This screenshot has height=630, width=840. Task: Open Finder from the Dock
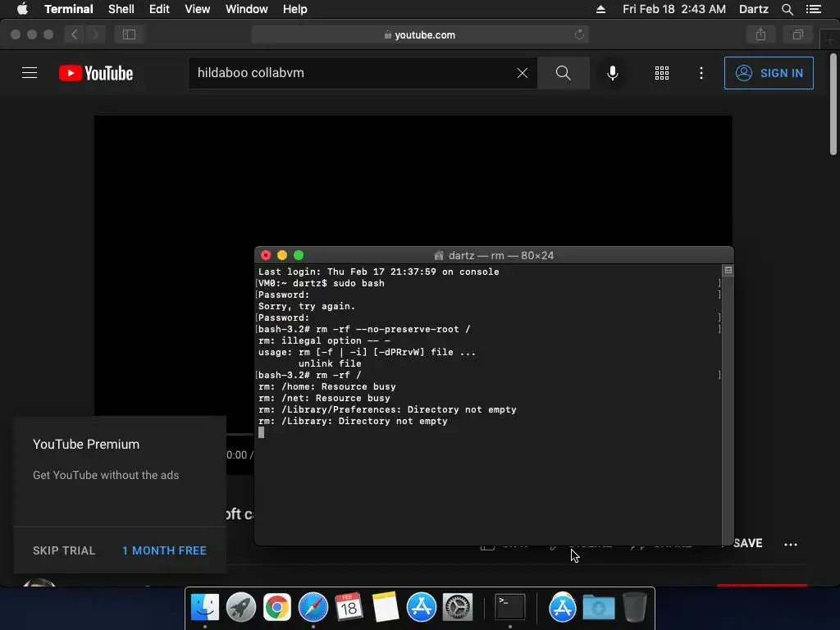[x=205, y=608]
